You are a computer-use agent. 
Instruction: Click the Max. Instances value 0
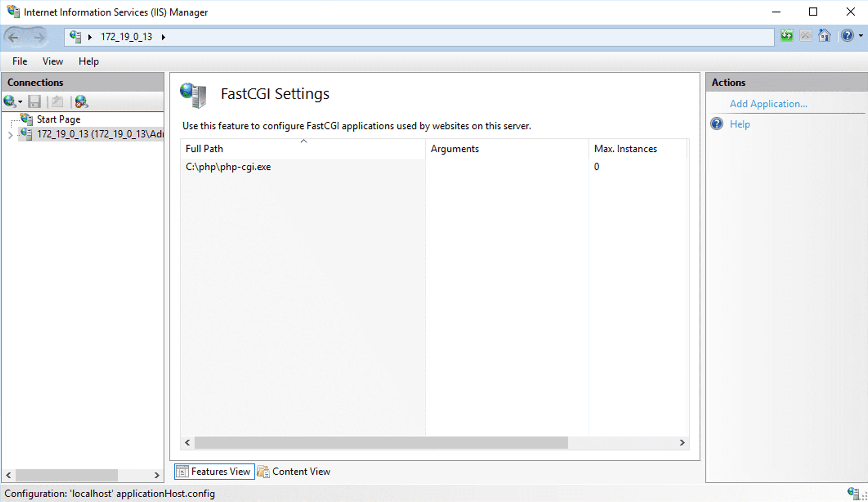[x=597, y=167]
